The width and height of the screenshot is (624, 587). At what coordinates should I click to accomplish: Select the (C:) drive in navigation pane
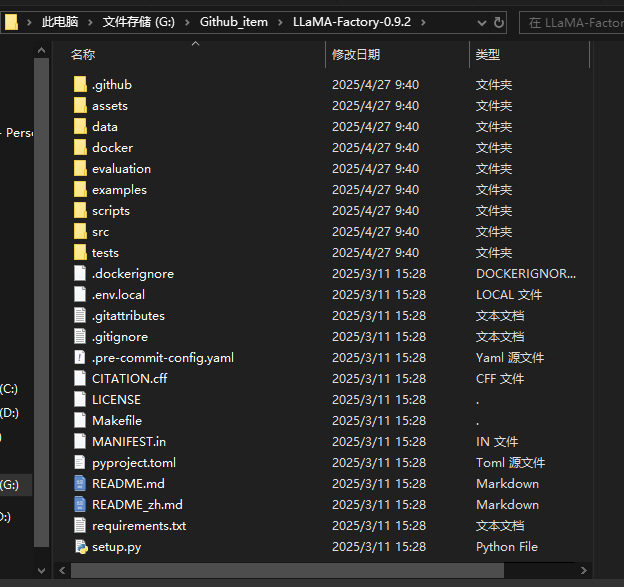[9, 389]
